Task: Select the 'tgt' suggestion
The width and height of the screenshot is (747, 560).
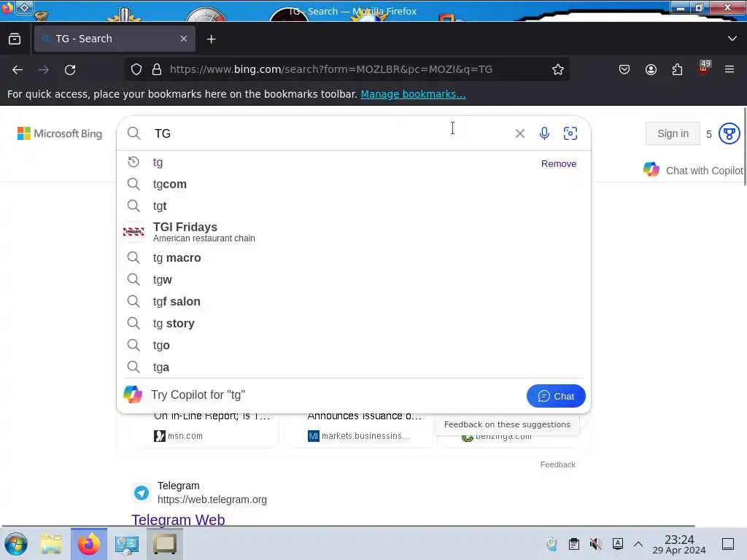Action: 354,206
